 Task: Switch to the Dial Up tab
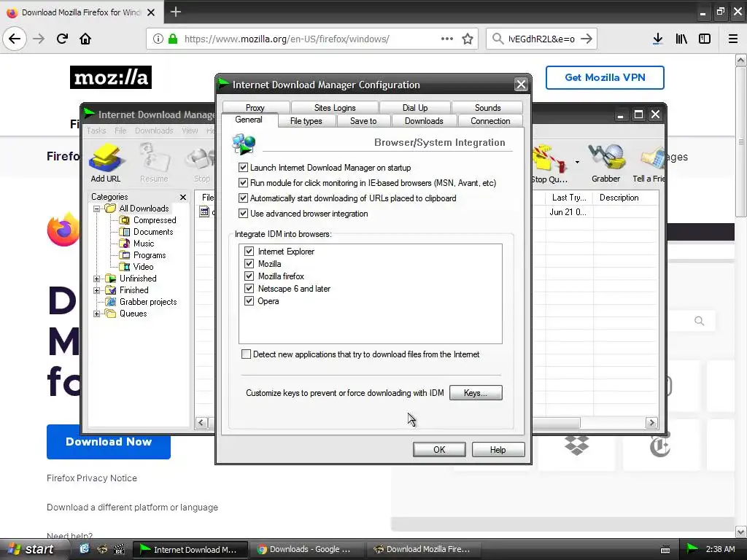coord(415,108)
